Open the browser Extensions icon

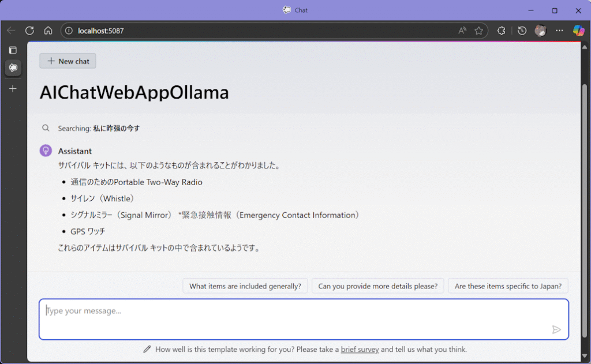pos(501,31)
